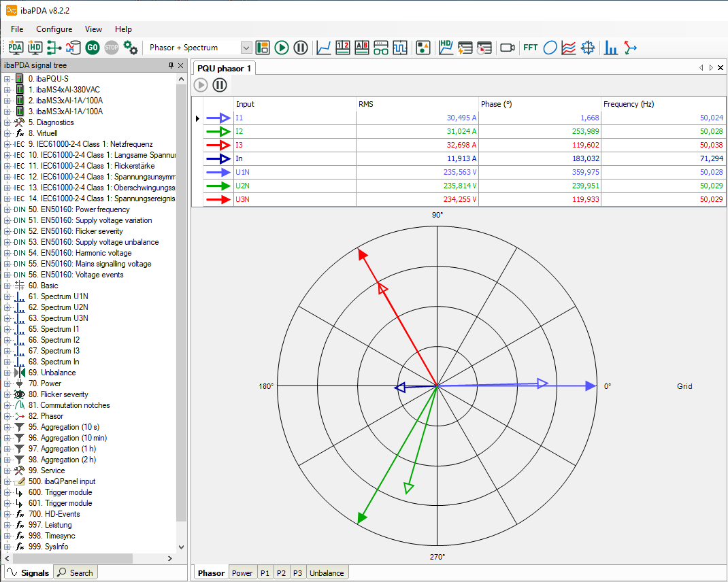
Task: Open the Configure menu
Action: pyautogui.click(x=54, y=29)
